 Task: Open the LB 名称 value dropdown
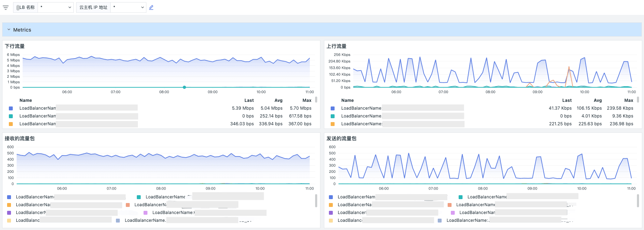tap(56, 7)
